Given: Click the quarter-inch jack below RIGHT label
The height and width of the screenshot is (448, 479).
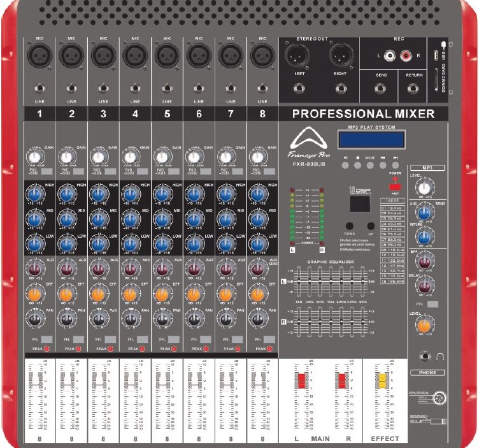Looking at the screenshot, I should (341, 89).
